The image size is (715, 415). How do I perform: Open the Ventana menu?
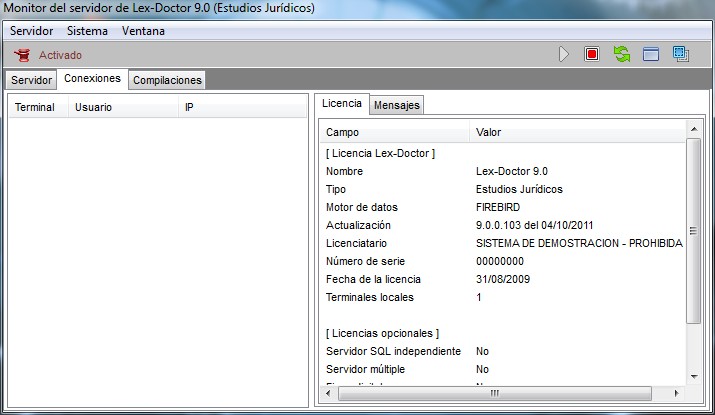(x=143, y=31)
